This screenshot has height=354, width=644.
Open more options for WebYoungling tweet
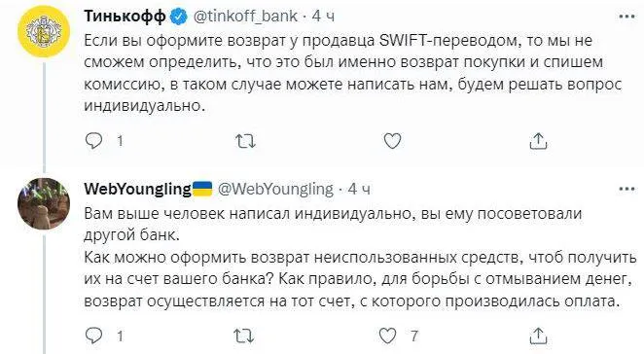click(x=626, y=190)
